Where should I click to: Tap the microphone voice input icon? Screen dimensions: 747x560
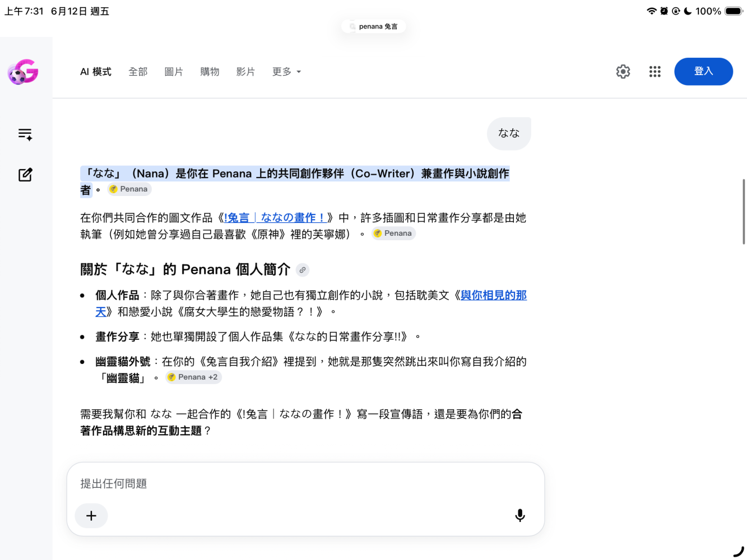point(520,515)
